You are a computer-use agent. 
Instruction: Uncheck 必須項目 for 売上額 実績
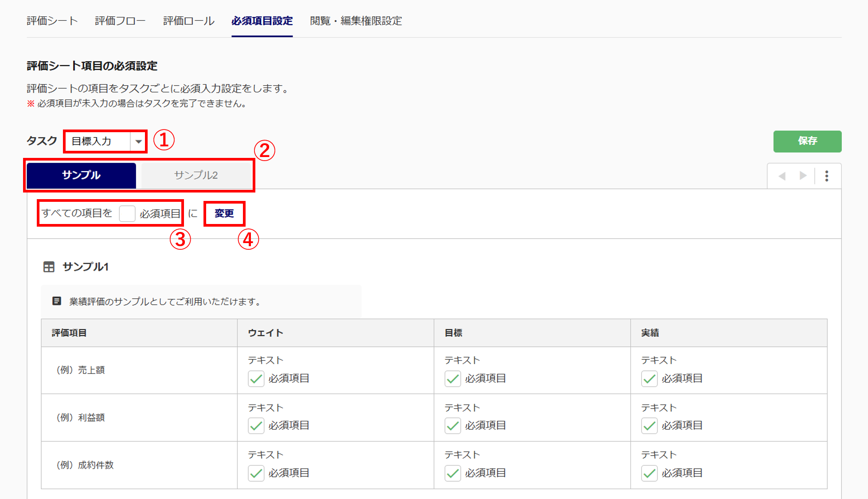[x=649, y=379]
